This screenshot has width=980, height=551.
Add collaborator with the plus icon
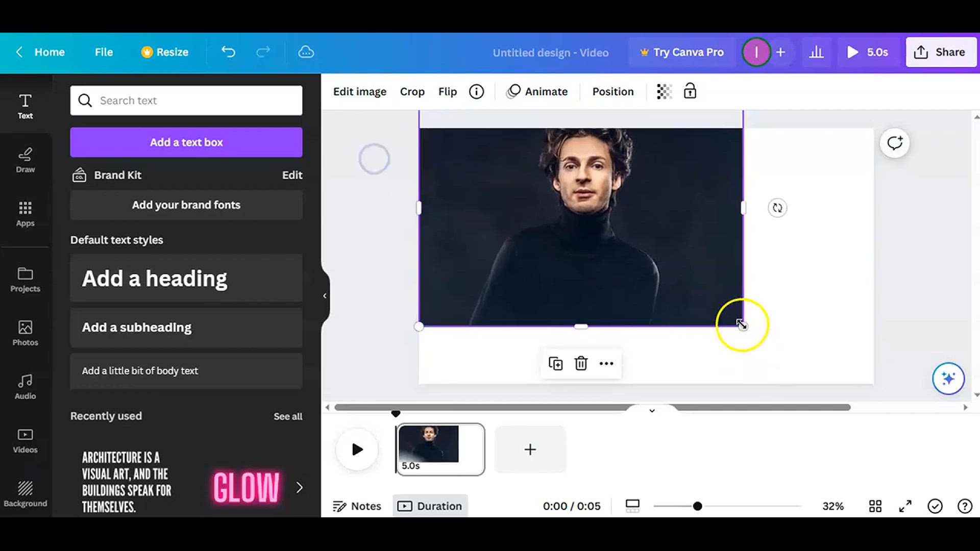(780, 52)
